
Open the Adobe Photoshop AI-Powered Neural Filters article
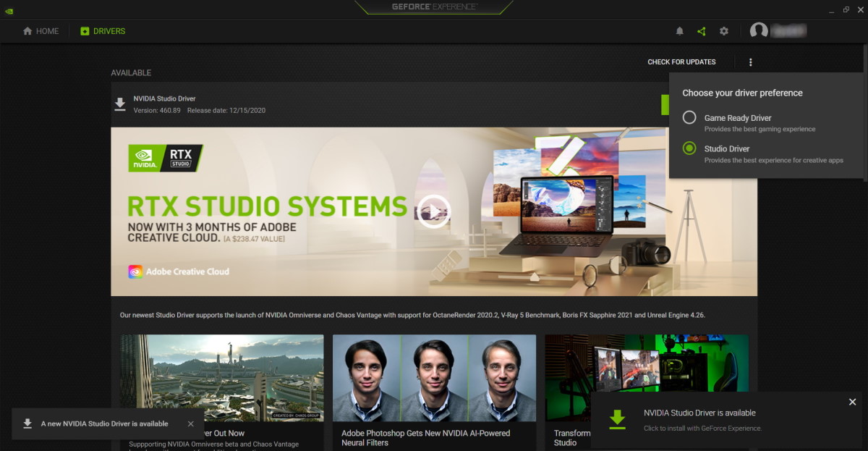click(434, 377)
